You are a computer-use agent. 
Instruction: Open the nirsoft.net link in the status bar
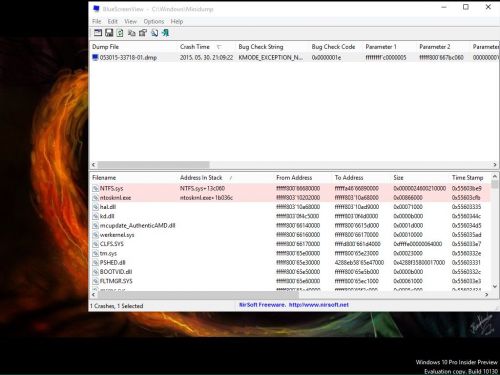[x=319, y=305]
